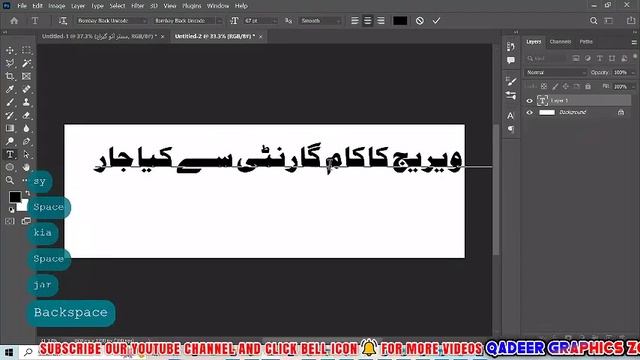Click the Home icon in options bar
The image size is (640, 360).
14,21
